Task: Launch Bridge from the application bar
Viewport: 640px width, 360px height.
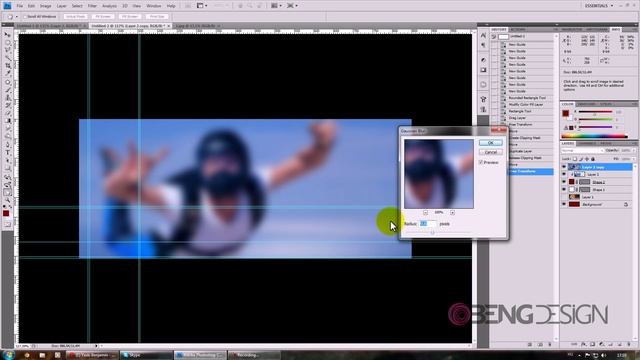Action: pyautogui.click(x=188, y=6)
